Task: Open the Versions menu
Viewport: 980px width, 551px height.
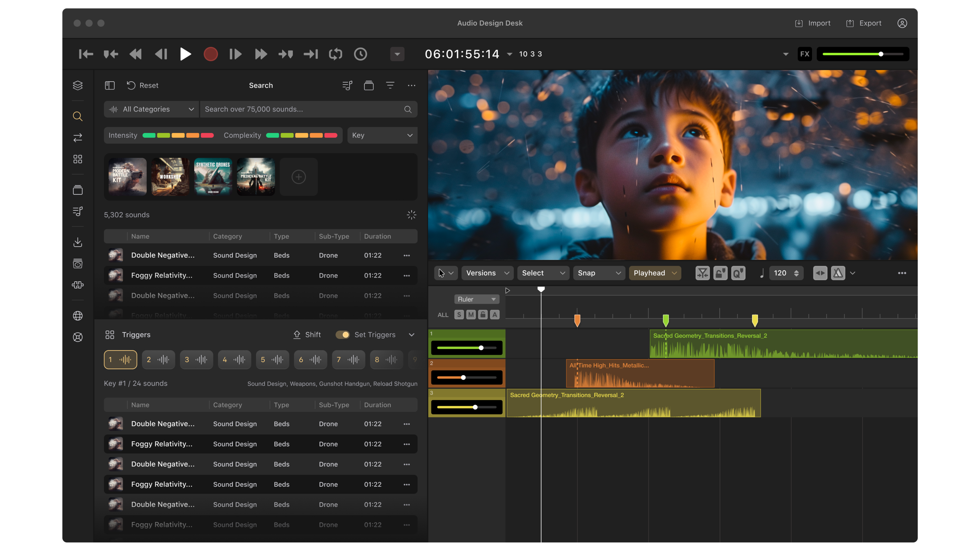Action: click(487, 273)
